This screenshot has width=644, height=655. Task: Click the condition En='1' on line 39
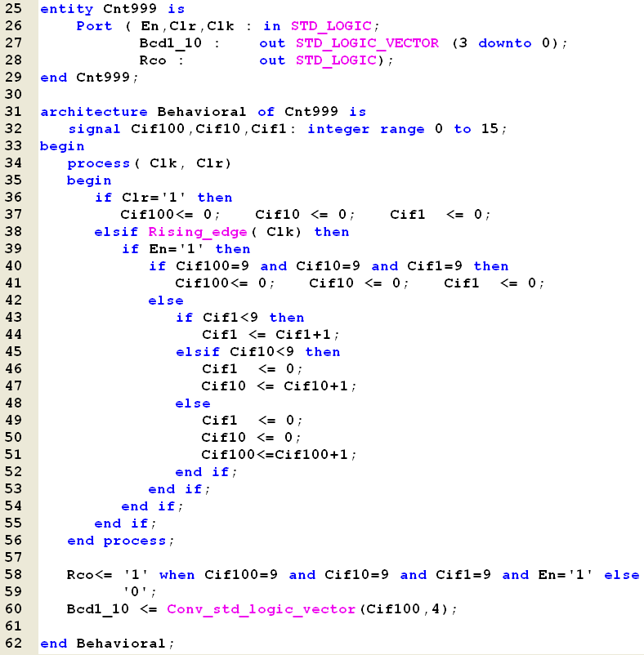tap(177, 249)
